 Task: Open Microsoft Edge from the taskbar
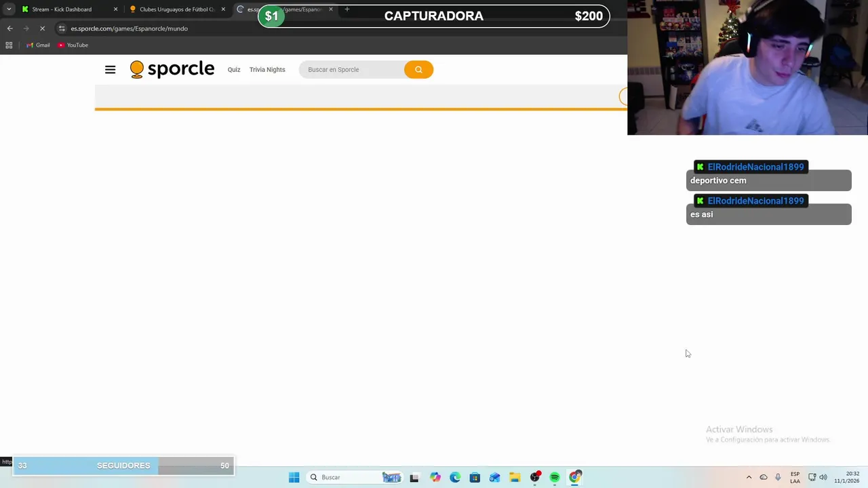click(x=455, y=477)
